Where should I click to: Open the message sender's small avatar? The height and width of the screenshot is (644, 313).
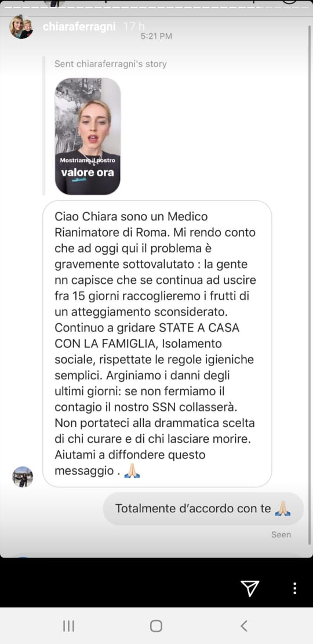tap(23, 477)
